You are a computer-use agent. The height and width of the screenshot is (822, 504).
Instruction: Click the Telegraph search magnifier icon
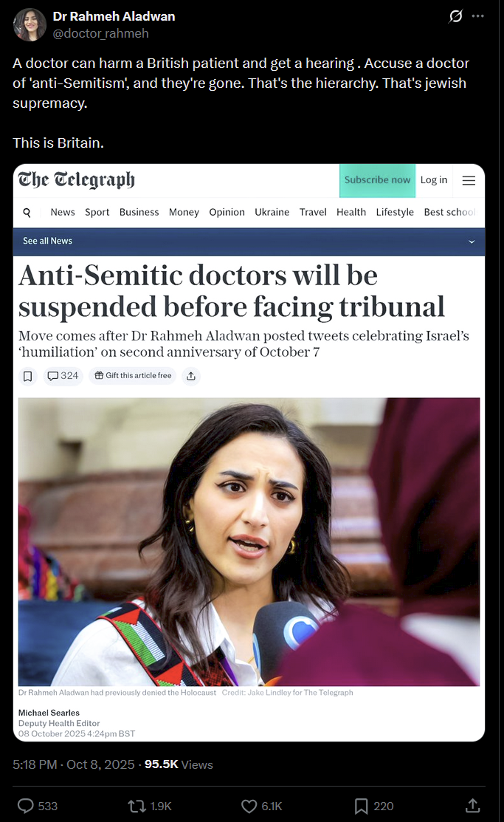tap(27, 212)
